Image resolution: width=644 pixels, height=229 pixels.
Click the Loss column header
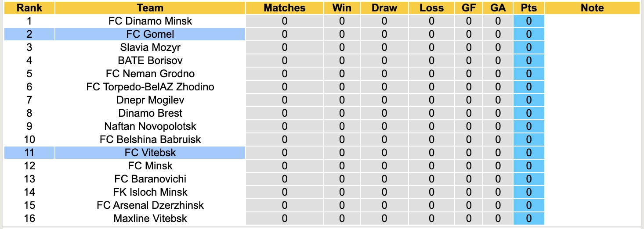pyautogui.click(x=431, y=8)
